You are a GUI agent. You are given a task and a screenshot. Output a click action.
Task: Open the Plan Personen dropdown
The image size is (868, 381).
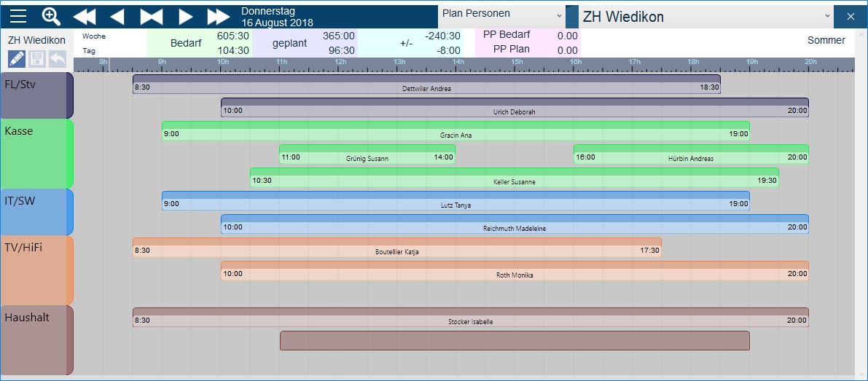pos(501,14)
